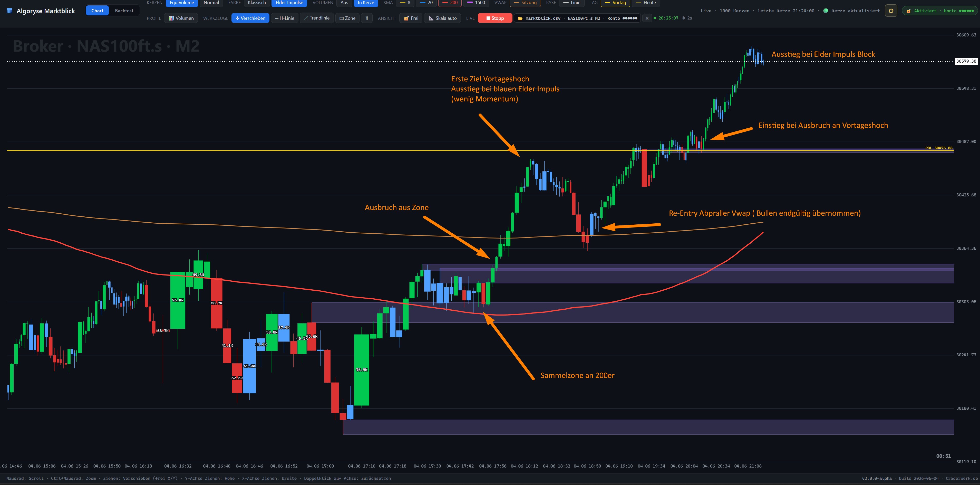Select Normal candle mode
Image resolution: width=980 pixels, height=485 pixels.
pyautogui.click(x=211, y=3)
